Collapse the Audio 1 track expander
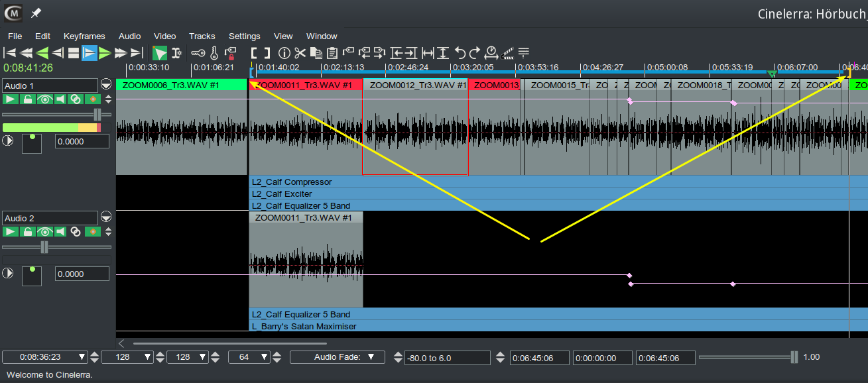This screenshot has width=868, height=383. 106,85
